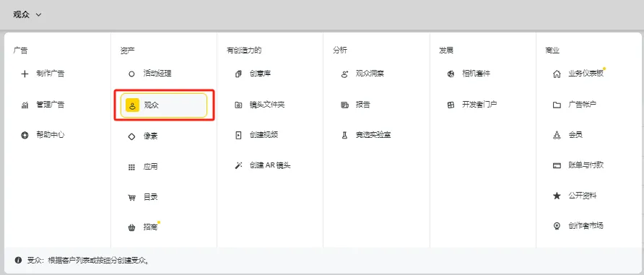Click the grid icon beside 应用
The width and height of the screenshot is (644, 275).
tap(131, 167)
